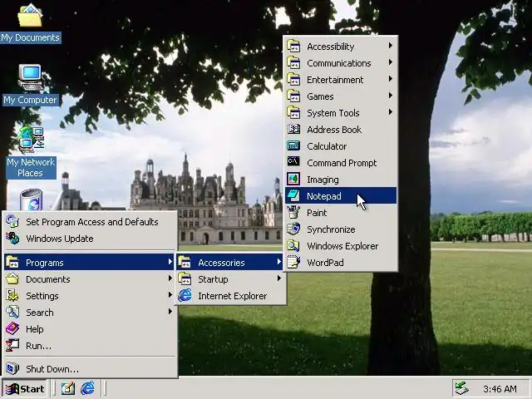The image size is (532, 399).
Task: Expand the Settings submenu arrow
Action: (170, 295)
